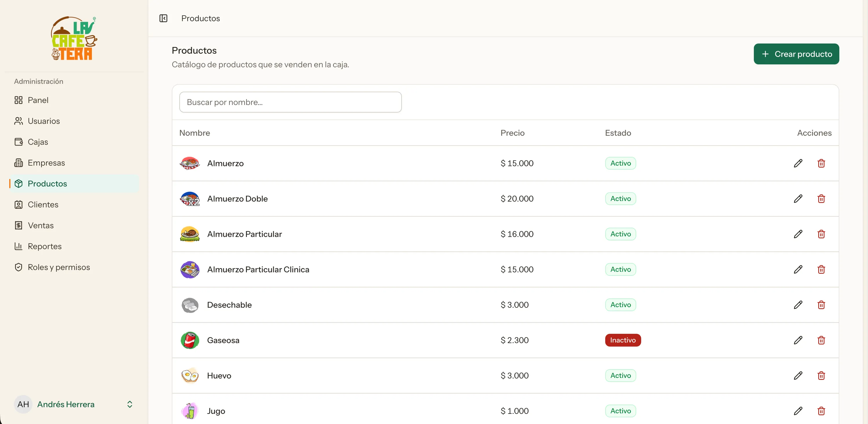
Task: Click the Crear producto button
Action: coord(796,54)
